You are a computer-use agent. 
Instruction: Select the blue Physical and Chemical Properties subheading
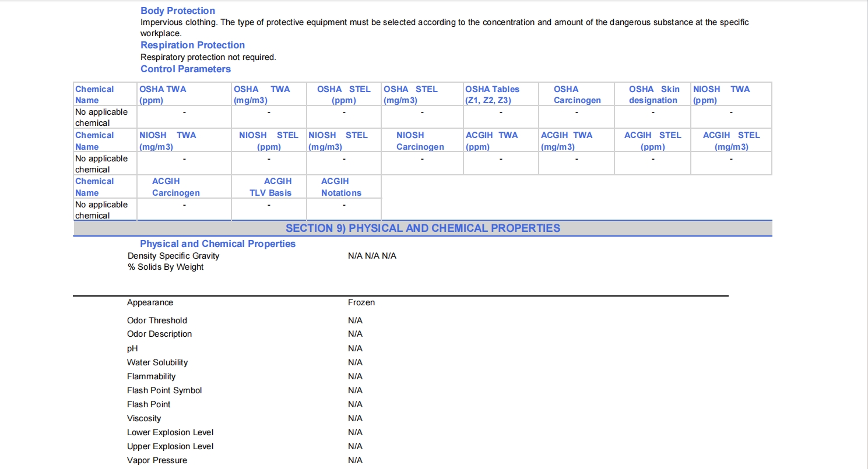217,244
